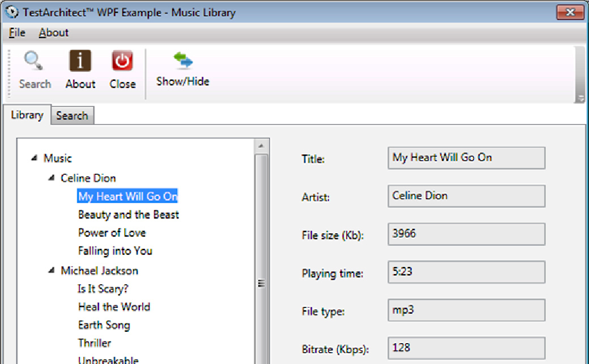Close the Music Library window
Screen dimensions: 589x364
[x=570, y=12]
